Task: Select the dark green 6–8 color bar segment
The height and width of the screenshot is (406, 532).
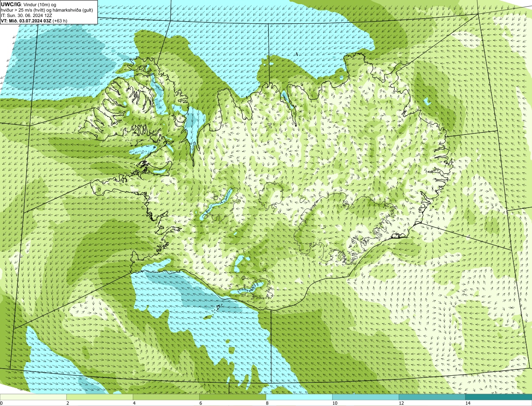Action: pos(233,397)
